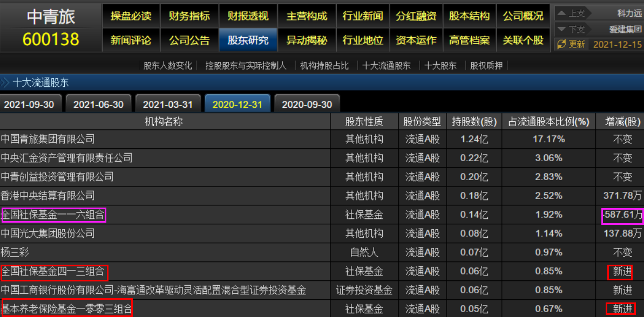This screenshot has width=644, height=317.
Task: Open the 新闻评论 tab
Action: [x=131, y=40]
